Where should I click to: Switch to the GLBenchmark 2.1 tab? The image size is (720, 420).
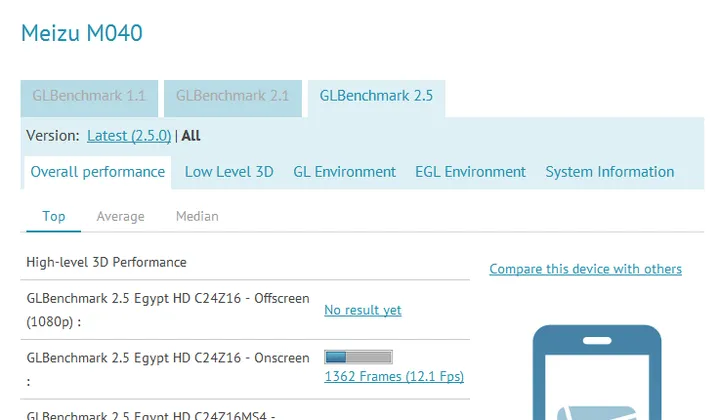point(232,96)
